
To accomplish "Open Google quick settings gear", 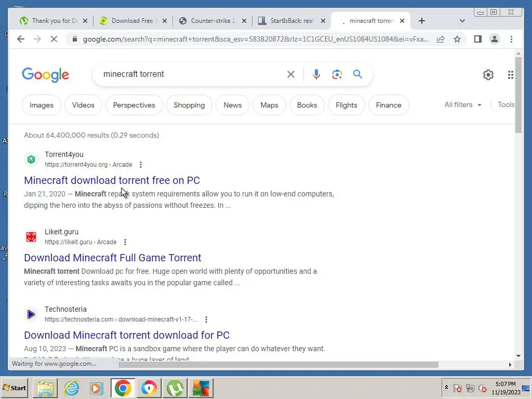I will pyautogui.click(x=488, y=75).
